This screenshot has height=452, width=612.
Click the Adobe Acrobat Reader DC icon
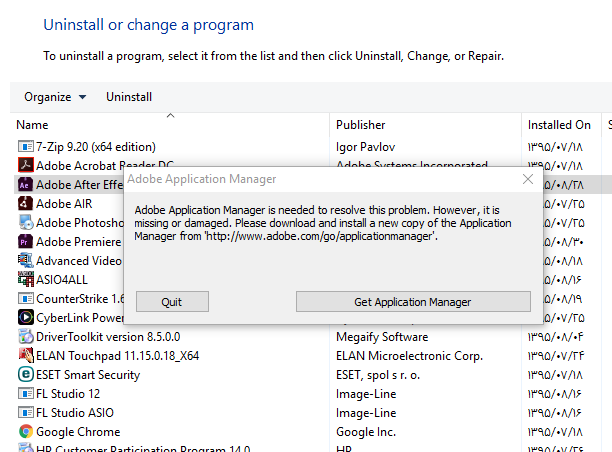26,165
